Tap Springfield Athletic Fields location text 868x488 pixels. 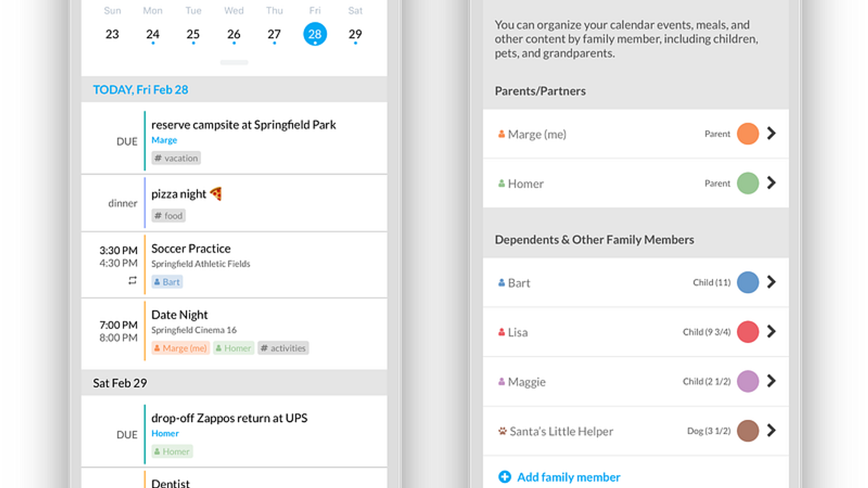click(x=201, y=264)
